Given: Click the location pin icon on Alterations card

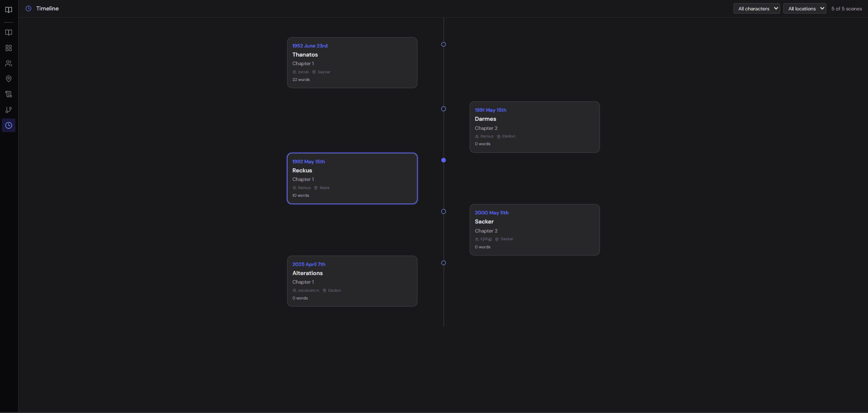Looking at the screenshot, I should pos(324,290).
